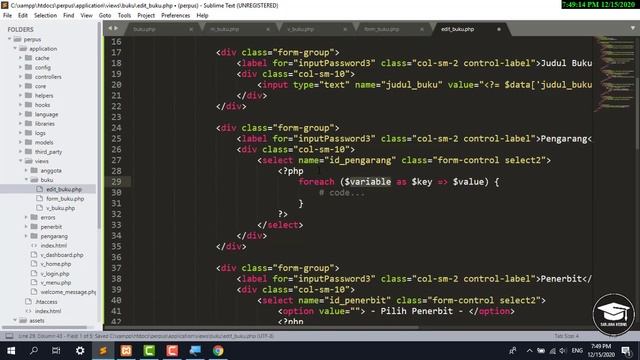Image resolution: width=640 pixels, height=360 pixels.
Task: Expand the controllers folder arrow
Action: pyautogui.click(x=20, y=77)
